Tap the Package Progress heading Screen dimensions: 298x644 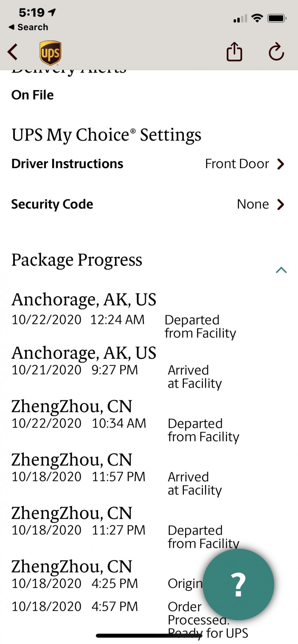point(77,260)
